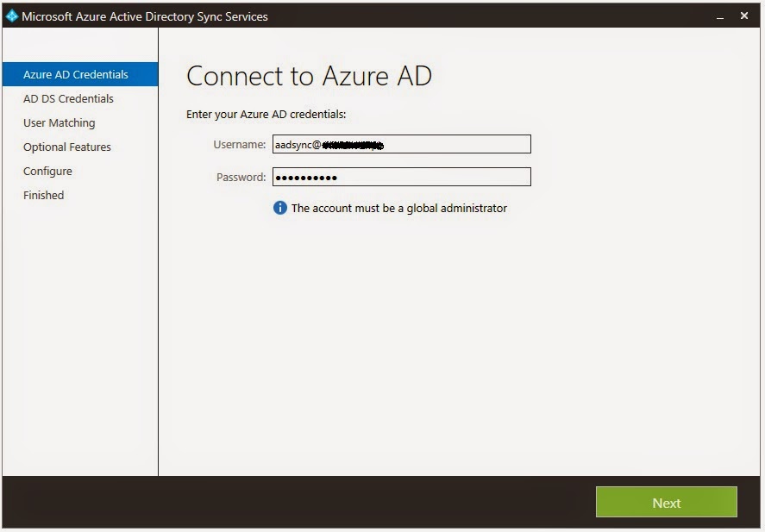Click the blue info icon beside administrator note
765x532 pixels.
point(280,208)
